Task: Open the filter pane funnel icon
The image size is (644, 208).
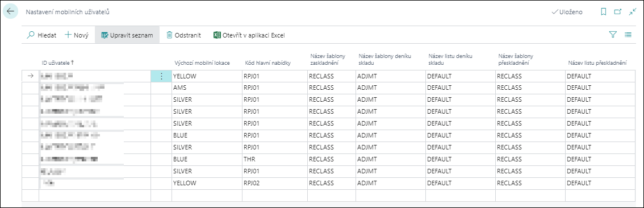Action: [613, 35]
